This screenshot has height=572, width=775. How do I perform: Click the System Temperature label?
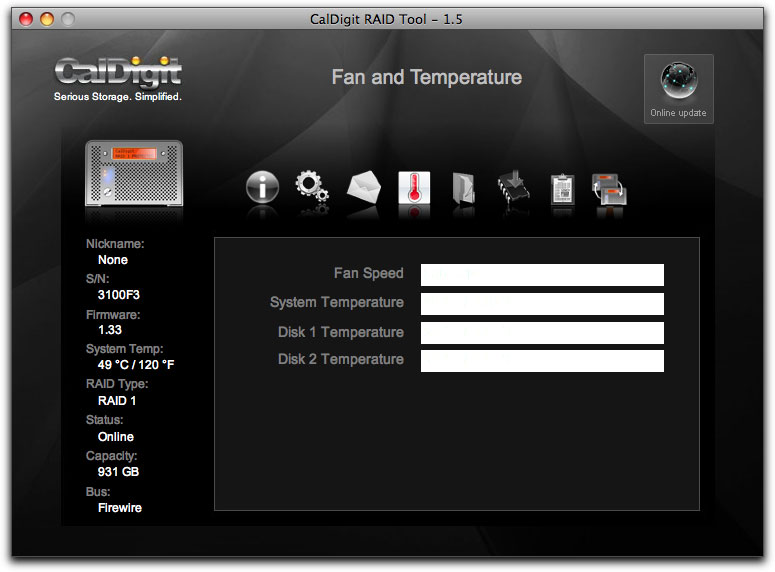[337, 302]
